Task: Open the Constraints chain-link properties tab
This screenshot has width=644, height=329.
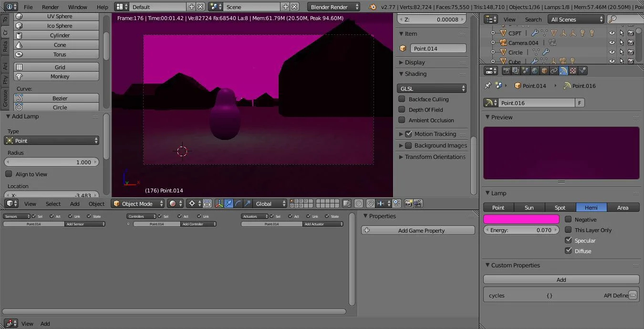Action: pos(554,71)
